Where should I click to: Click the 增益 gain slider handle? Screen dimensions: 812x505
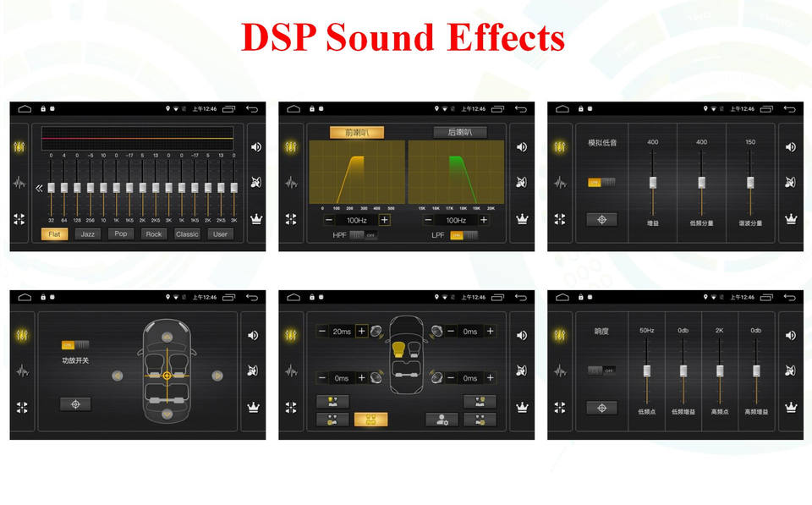pos(653,183)
